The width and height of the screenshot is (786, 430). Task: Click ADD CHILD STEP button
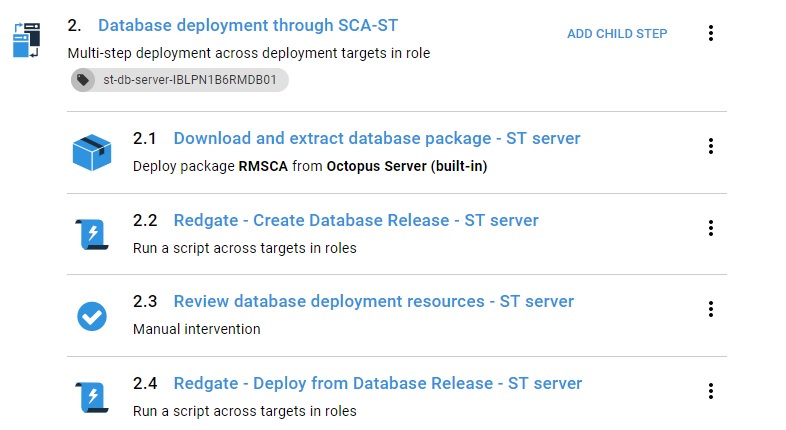click(x=617, y=34)
